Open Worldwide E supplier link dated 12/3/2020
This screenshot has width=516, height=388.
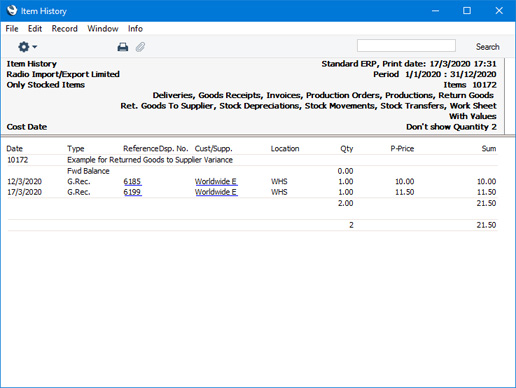point(216,182)
